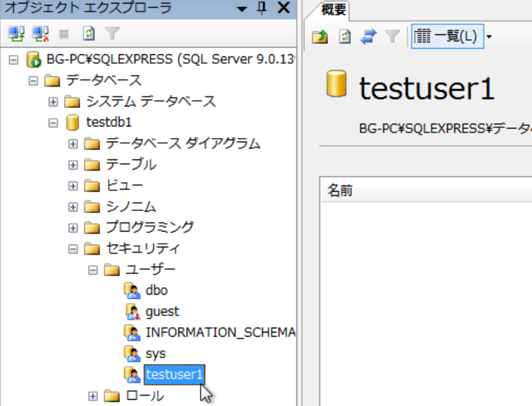Click the testuser1 heading in Summary pane
The width and height of the screenshot is (532, 406).
pyautogui.click(x=426, y=88)
